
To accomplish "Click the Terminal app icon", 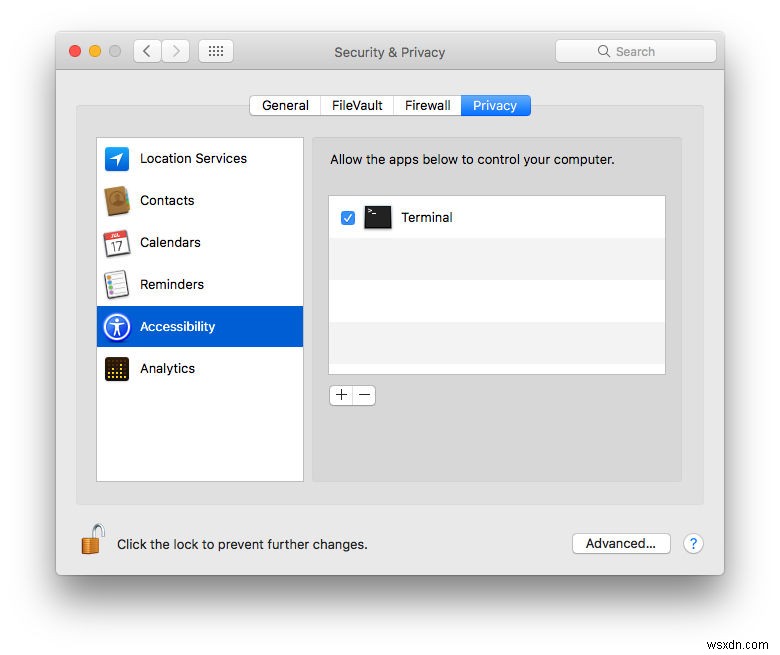I will (378, 217).
